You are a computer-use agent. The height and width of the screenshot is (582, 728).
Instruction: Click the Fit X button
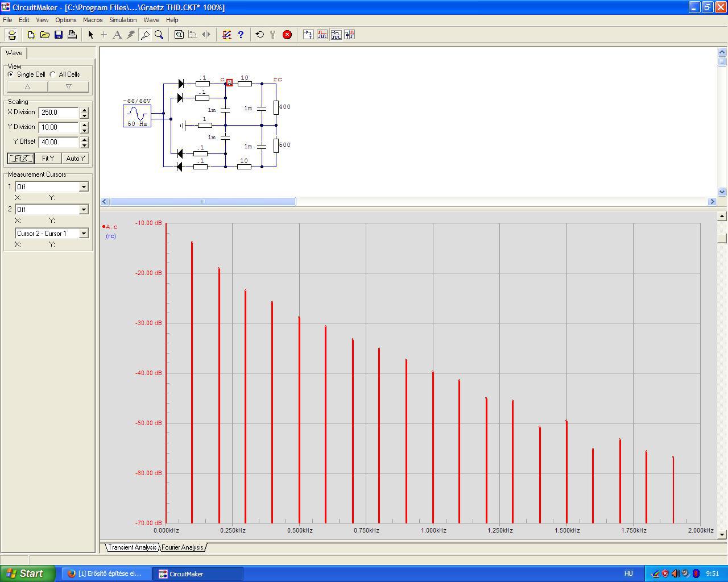point(21,159)
